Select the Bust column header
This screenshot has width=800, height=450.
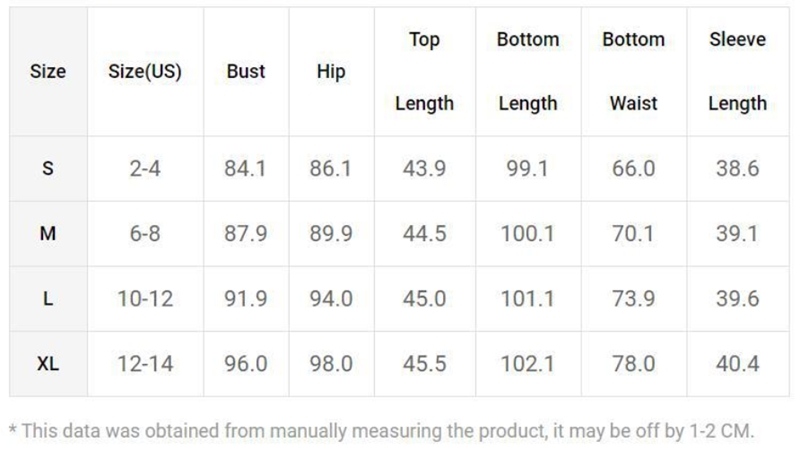pyautogui.click(x=246, y=72)
